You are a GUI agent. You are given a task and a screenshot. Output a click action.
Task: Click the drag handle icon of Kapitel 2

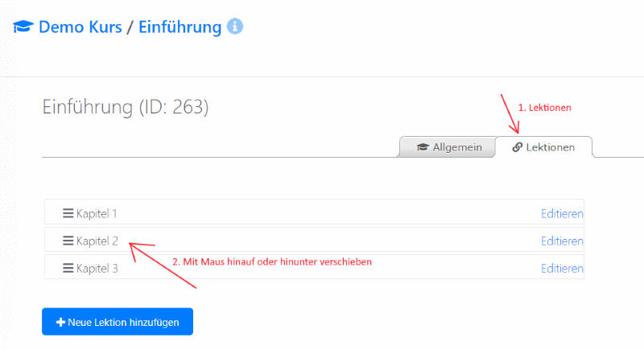68,241
